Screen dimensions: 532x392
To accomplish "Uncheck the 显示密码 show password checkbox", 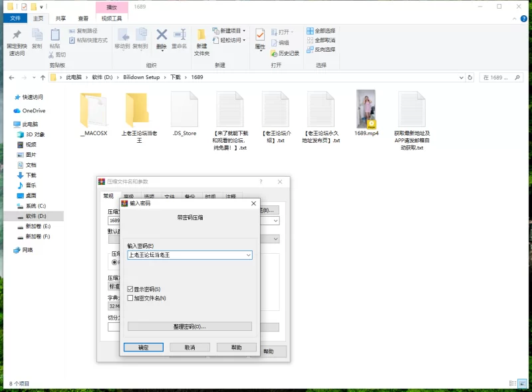I will pyautogui.click(x=130, y=288).
